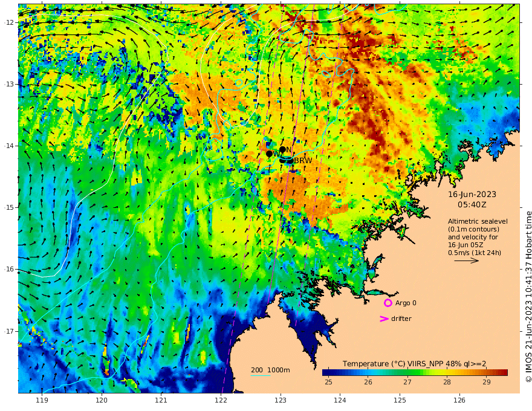Click the 200 1000m isobath label
This screenshot has height=411, width=532.
tap(270, 370)
